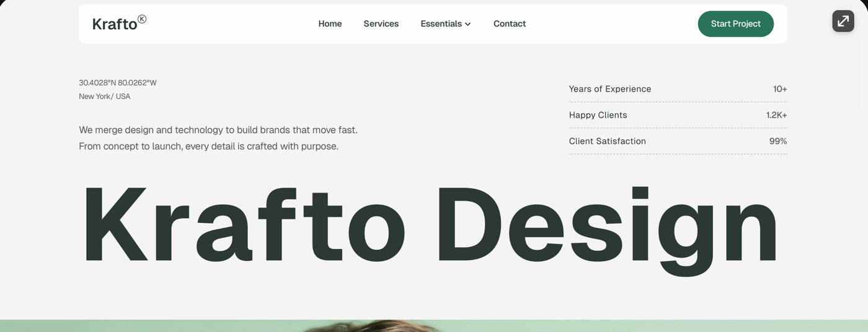868x332 pixels.
Task: Select the Years of Experience row
Action: coord(678,89)
